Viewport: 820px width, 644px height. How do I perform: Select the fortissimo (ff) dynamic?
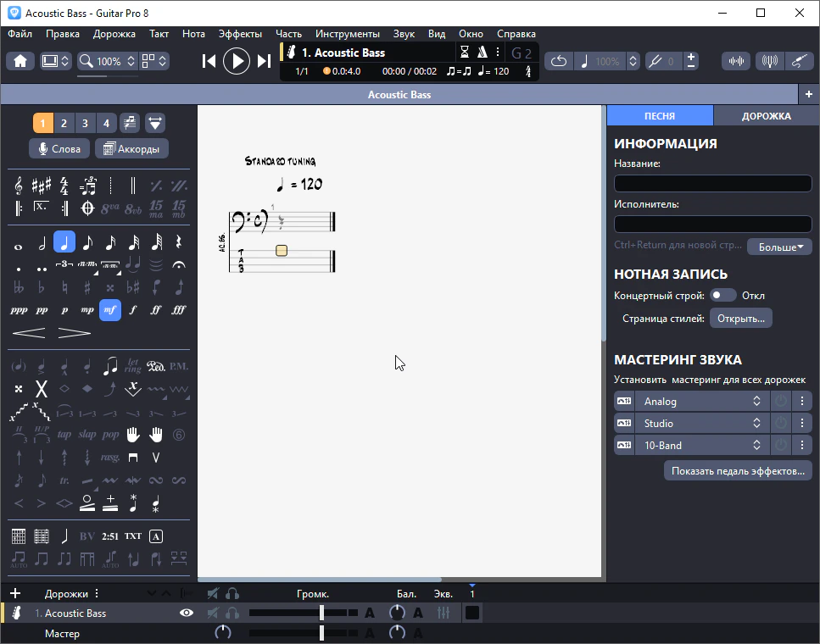156,310
